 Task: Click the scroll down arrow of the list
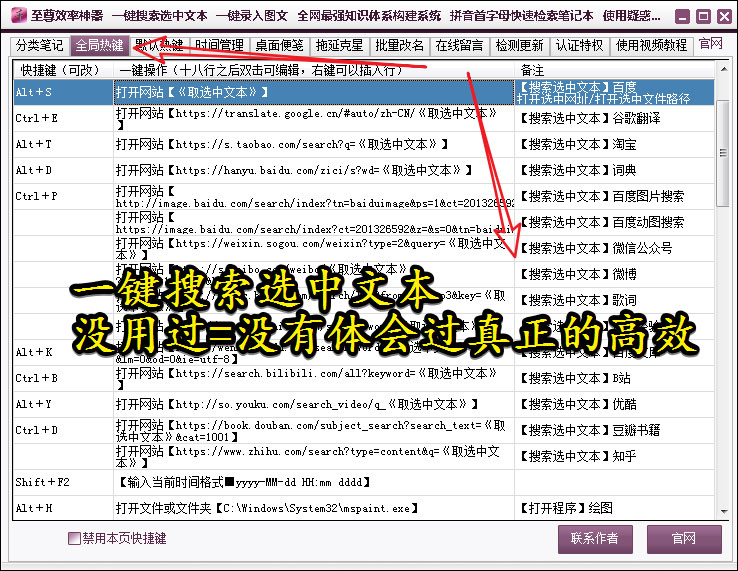point(722,512)
